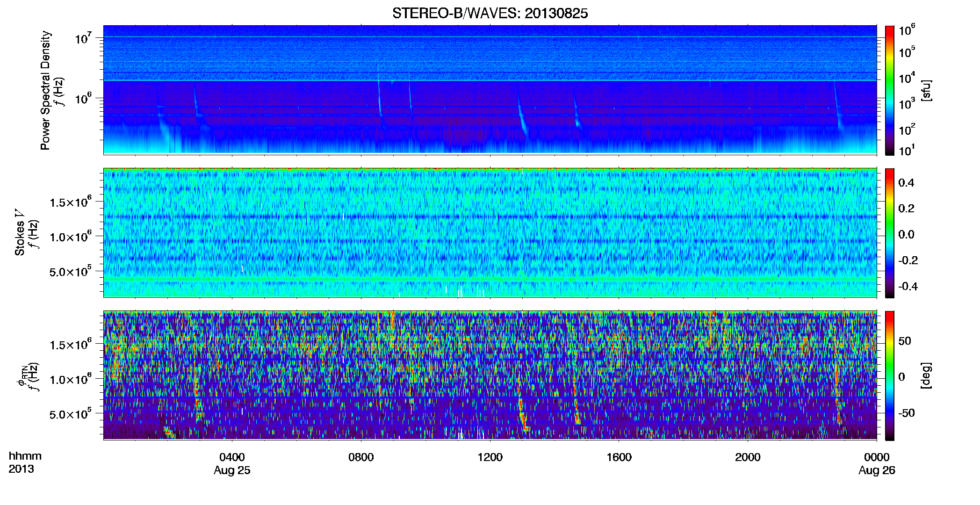Click the title STEREO-B/WAVES: 20130825

(x=490, y=13)
